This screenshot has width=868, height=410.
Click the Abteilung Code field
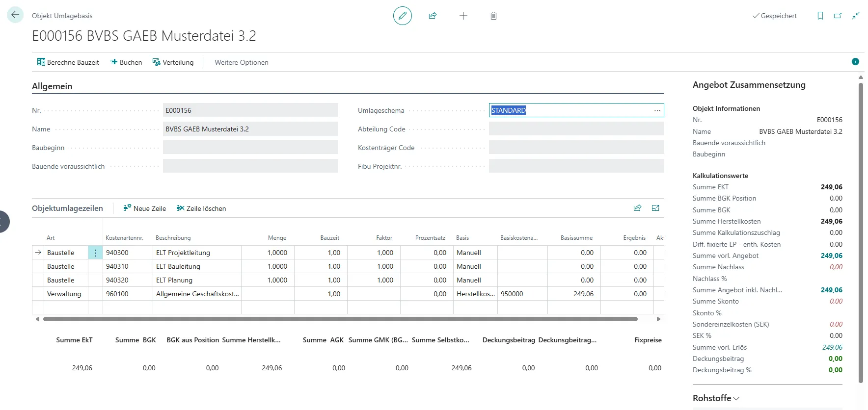[576, 129]
